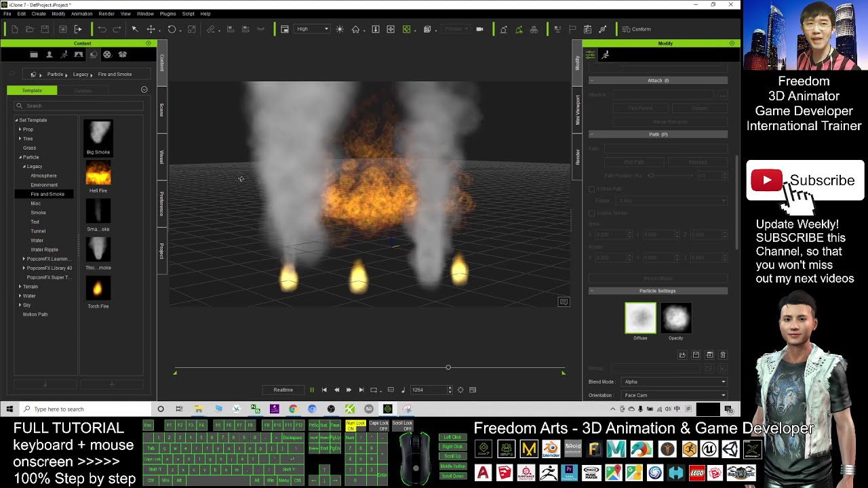Viewport: 868px width, 488px height.
Task: Open the Scene side tab
Action: point(162,110)
